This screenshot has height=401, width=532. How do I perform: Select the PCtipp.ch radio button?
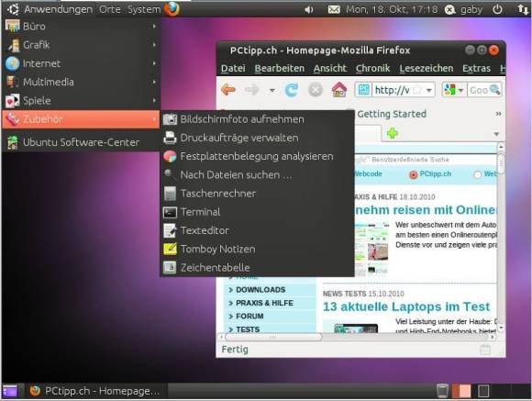tap(414, 174)
